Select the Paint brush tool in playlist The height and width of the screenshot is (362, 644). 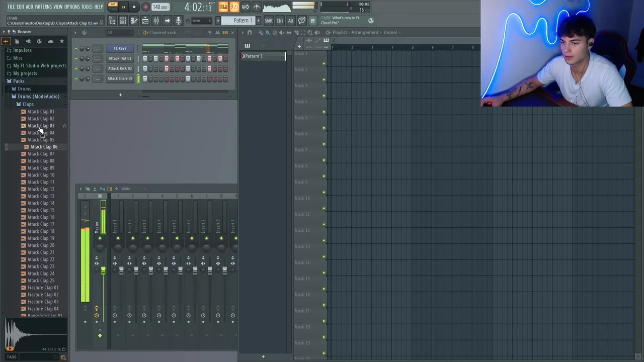pos(268,32)
